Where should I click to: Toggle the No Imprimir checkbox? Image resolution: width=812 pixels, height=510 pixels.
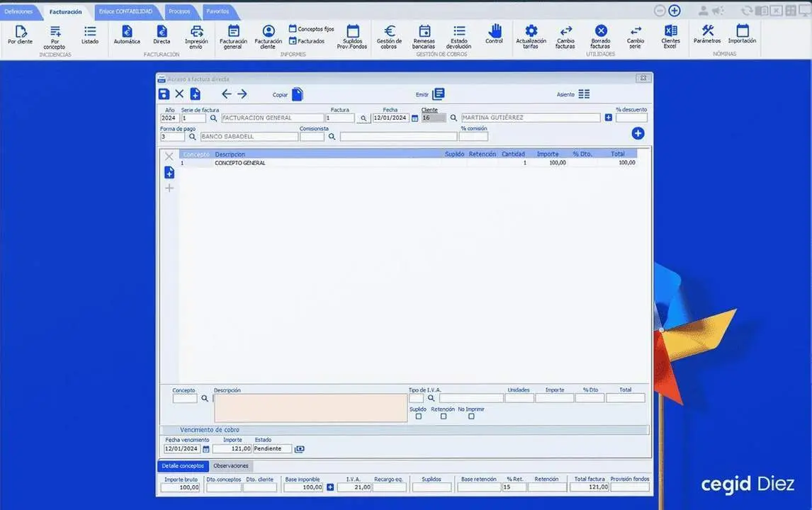(x=471, y=416)
